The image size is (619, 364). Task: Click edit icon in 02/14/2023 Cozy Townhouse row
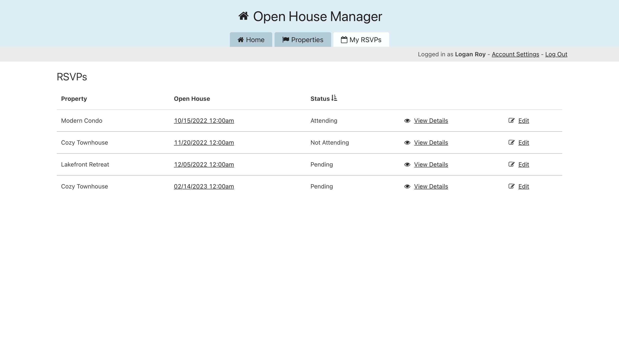511,186
